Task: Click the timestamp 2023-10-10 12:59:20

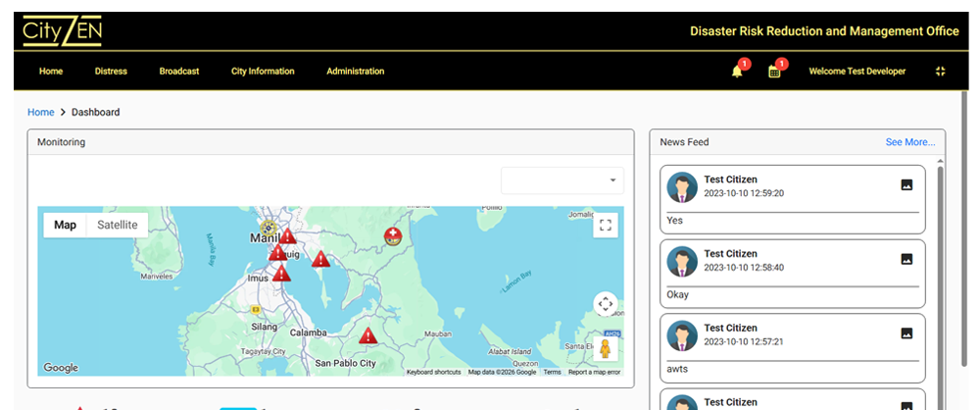Action: click(744, 193)
